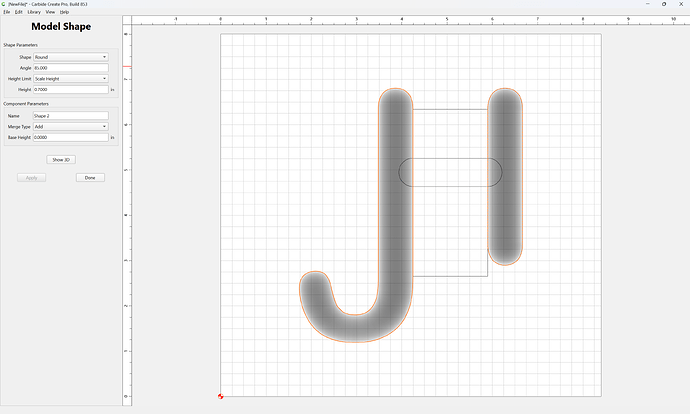Select the rounded horizontal slot outline
The width and height of the screenshot is (690, 414).
tap(450, 172)
